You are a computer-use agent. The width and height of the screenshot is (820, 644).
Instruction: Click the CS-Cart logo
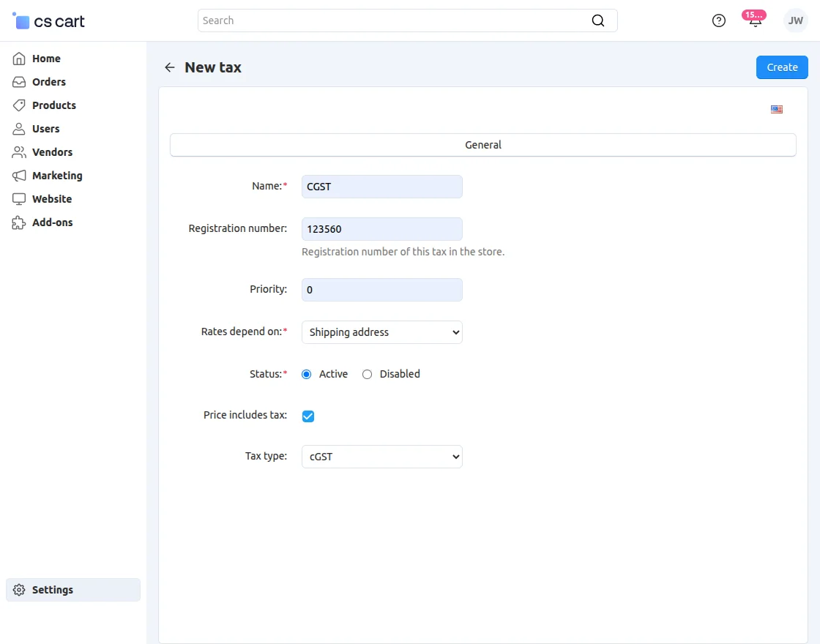[x=49, y=21]
